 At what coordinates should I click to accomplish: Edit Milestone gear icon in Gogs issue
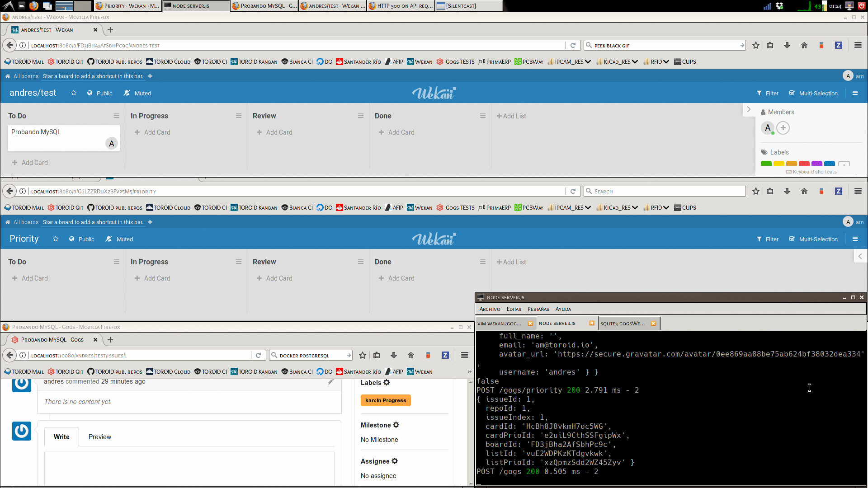pos(396,425)
